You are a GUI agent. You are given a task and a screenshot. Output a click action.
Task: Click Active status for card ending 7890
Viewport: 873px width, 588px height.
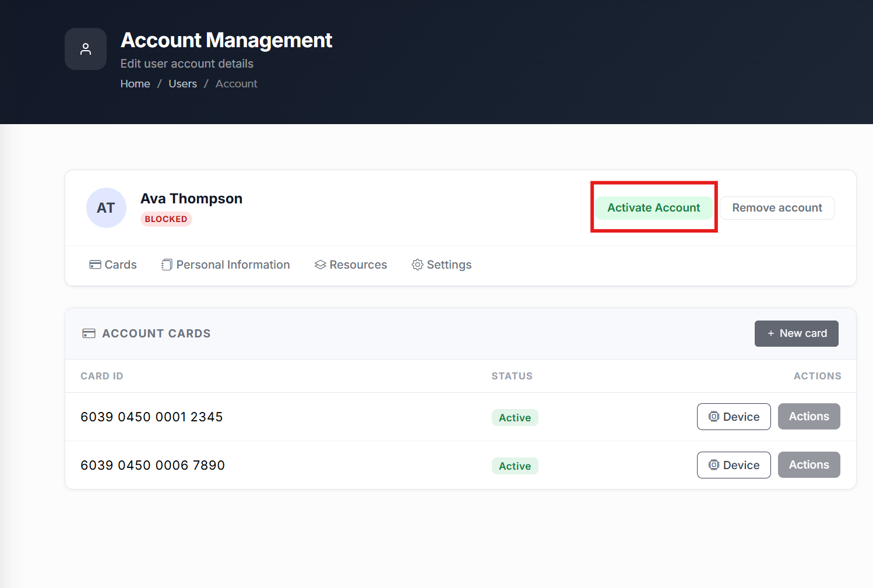point(515,466)
